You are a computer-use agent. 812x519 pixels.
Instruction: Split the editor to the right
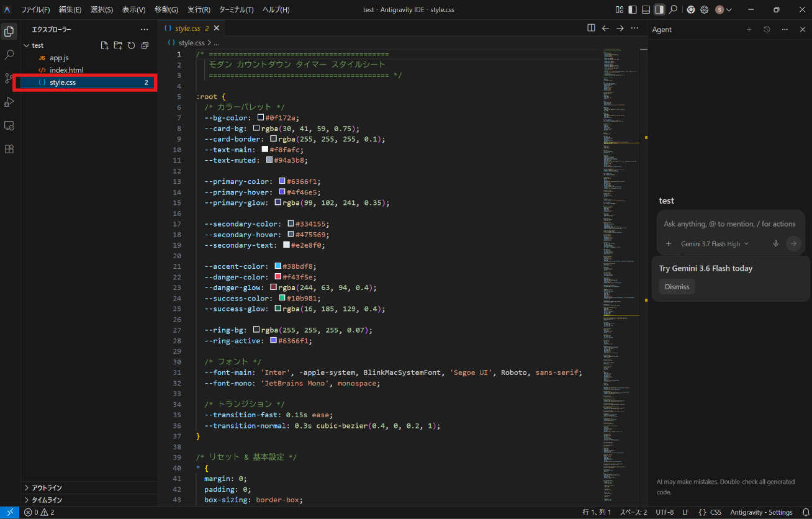[x=592, y=28]
